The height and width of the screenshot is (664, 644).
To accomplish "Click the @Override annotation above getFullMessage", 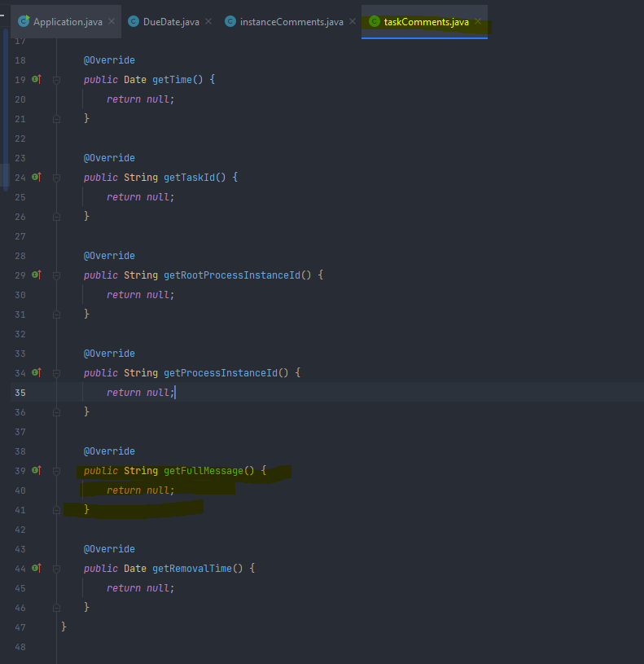I will [x=109, y=451].
